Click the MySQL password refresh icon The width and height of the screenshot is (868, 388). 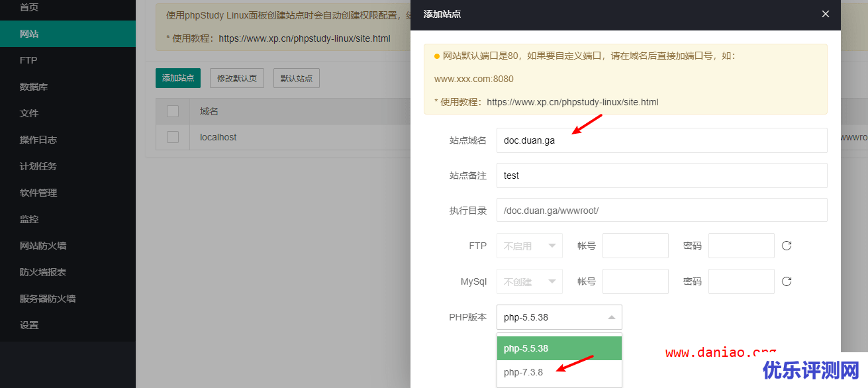tap(786, 281)
